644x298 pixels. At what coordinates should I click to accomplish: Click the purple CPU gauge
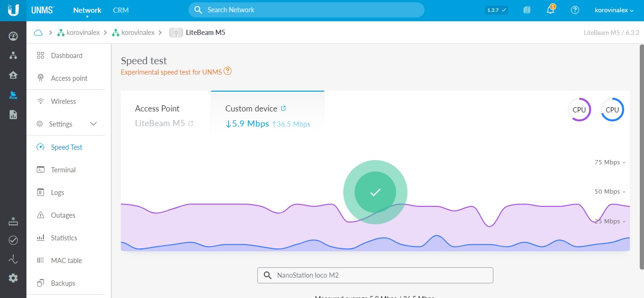[x=579, y=110]
